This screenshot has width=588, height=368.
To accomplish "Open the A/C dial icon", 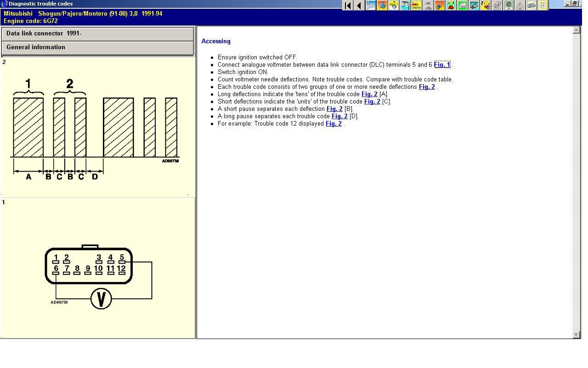I will [x=509, y=6].
